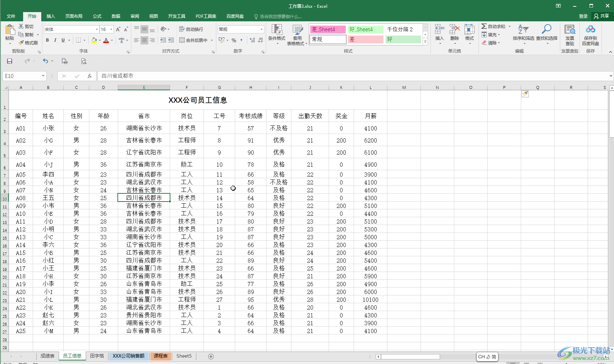Add a new sheet with plus icon
Viewport: 614px width, 364px height.
tap(211, 356)
